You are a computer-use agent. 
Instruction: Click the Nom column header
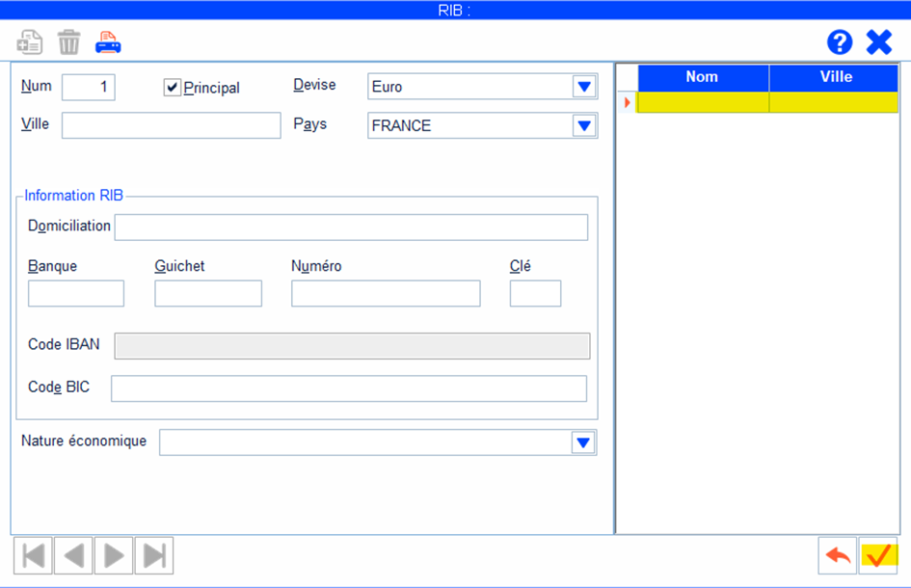702,77
